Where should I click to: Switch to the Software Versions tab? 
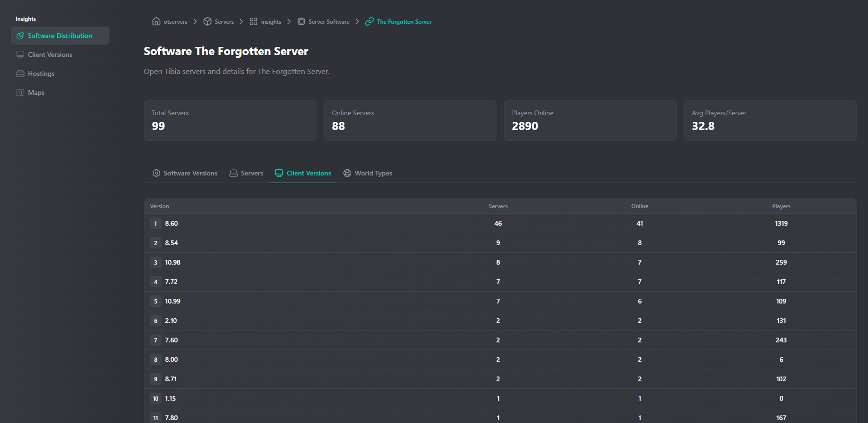185,173
